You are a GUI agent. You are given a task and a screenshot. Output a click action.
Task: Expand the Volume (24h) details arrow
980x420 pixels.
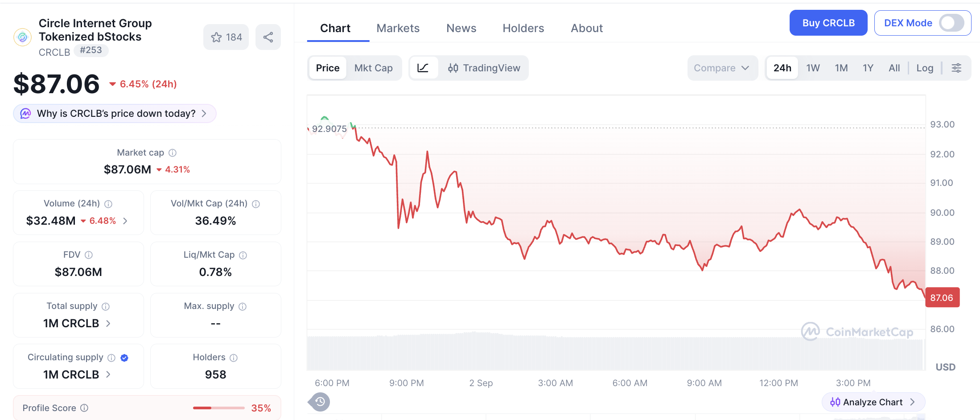pyautogui.click(x=125, y=221)
